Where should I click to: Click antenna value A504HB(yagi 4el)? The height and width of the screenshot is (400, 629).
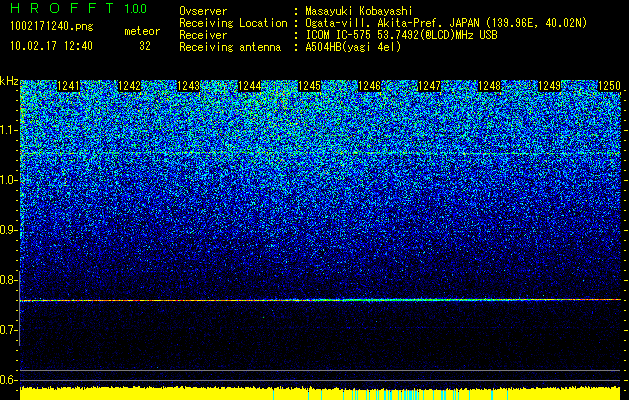[x=353, y=47]
